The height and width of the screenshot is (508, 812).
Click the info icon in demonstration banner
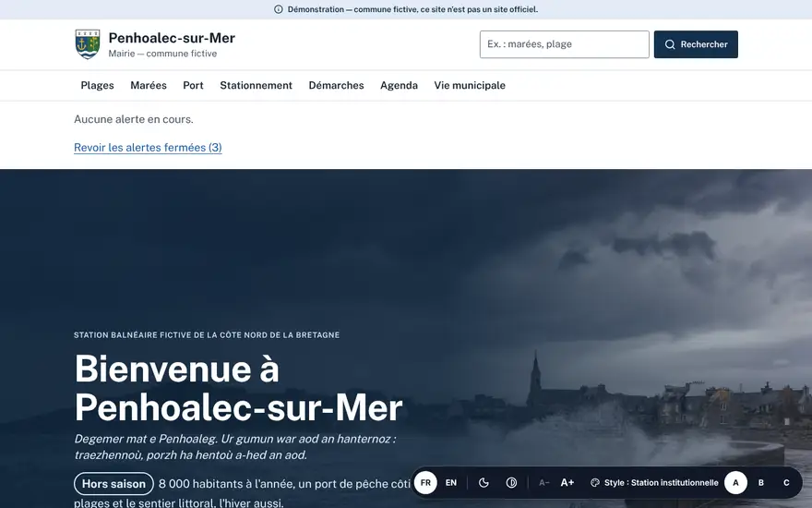tap(278, 9)
